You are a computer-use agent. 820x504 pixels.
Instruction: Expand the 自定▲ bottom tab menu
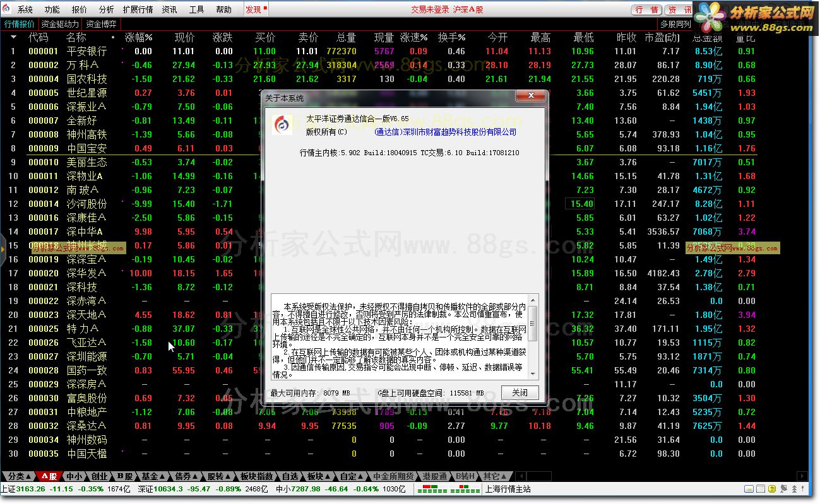pos(352,476)
